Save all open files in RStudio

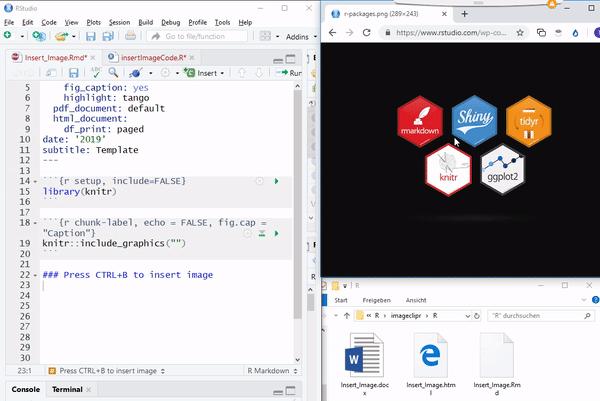108,36
